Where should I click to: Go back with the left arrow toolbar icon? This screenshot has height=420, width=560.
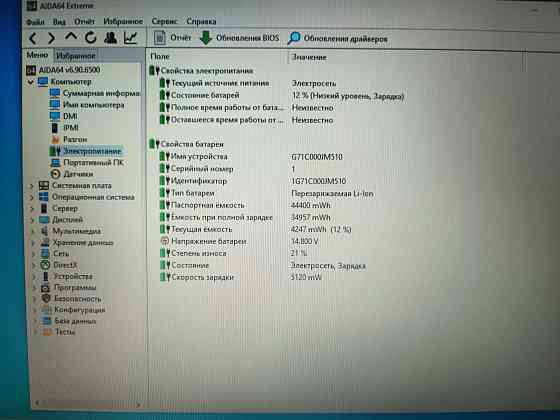(33, 38)
